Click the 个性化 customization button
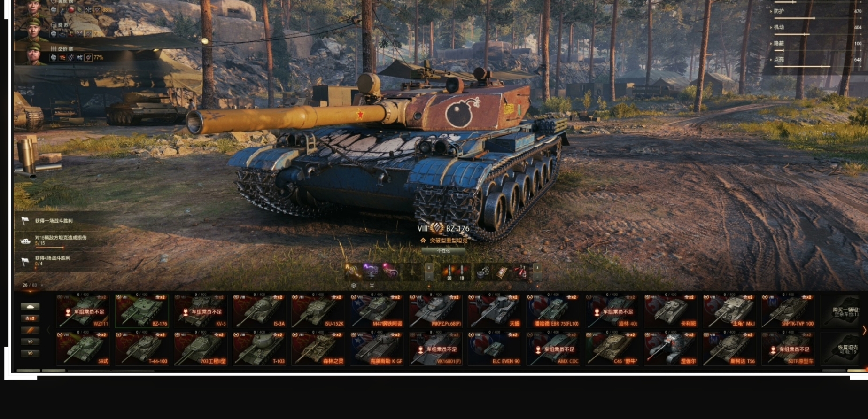Viewport: 868px width, 419px height. point(443,251)
